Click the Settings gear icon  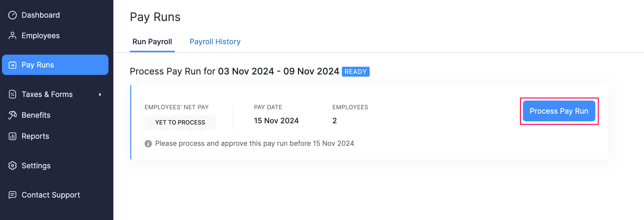(12, 166)
